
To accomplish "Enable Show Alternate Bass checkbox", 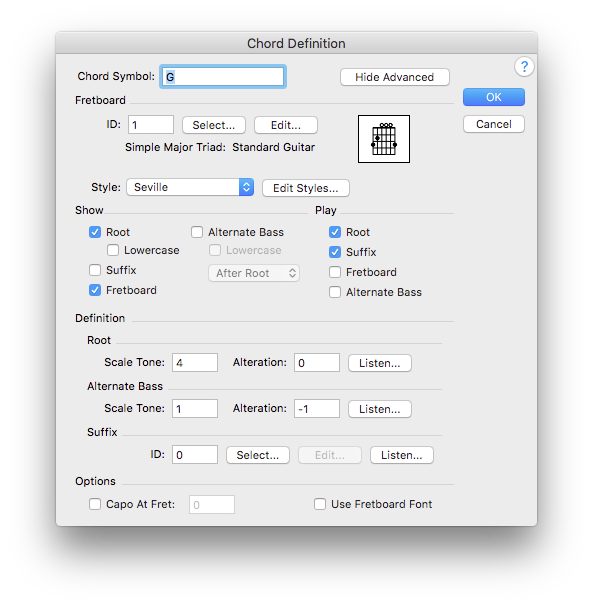I will [x=197, y=232].
